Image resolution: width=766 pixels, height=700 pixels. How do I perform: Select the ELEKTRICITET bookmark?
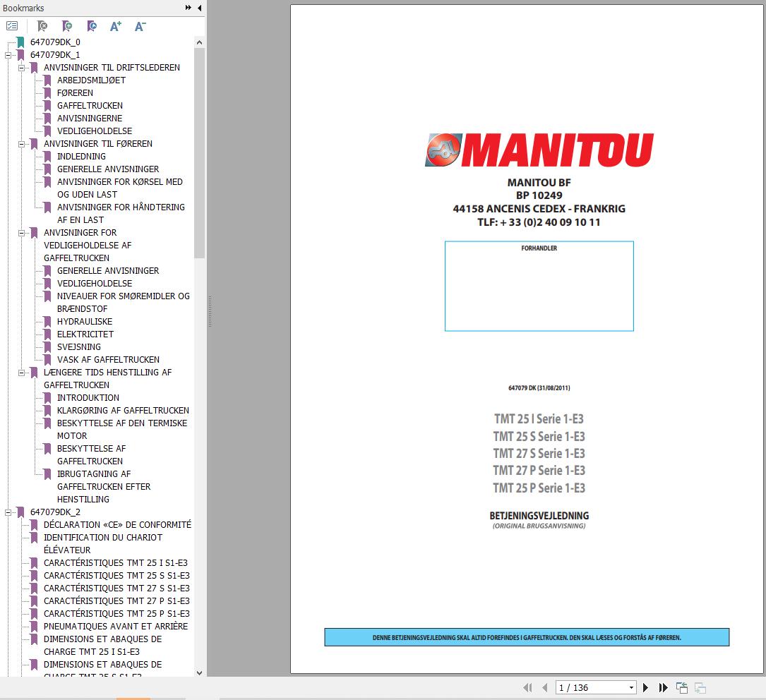pyautogui.click(x=85, y=334)
